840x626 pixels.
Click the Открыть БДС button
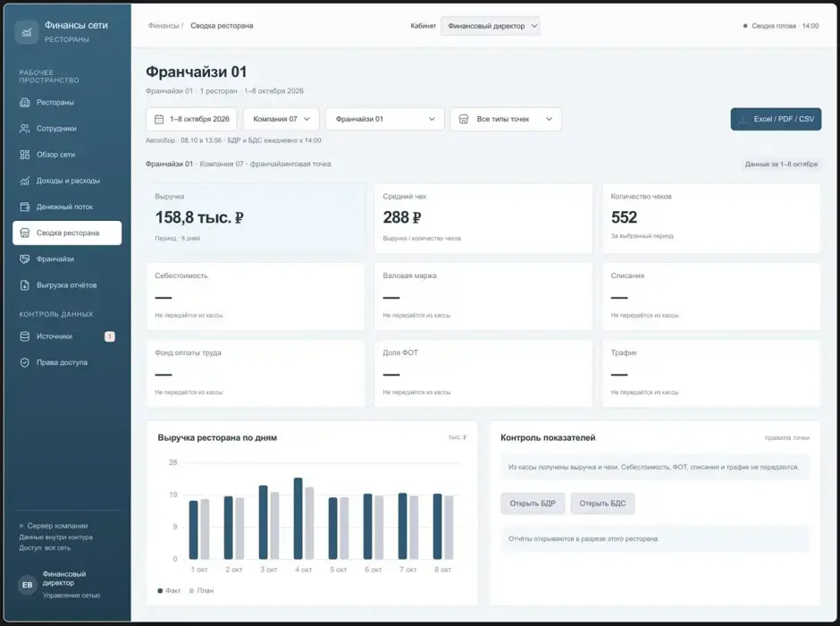[602, 503]
